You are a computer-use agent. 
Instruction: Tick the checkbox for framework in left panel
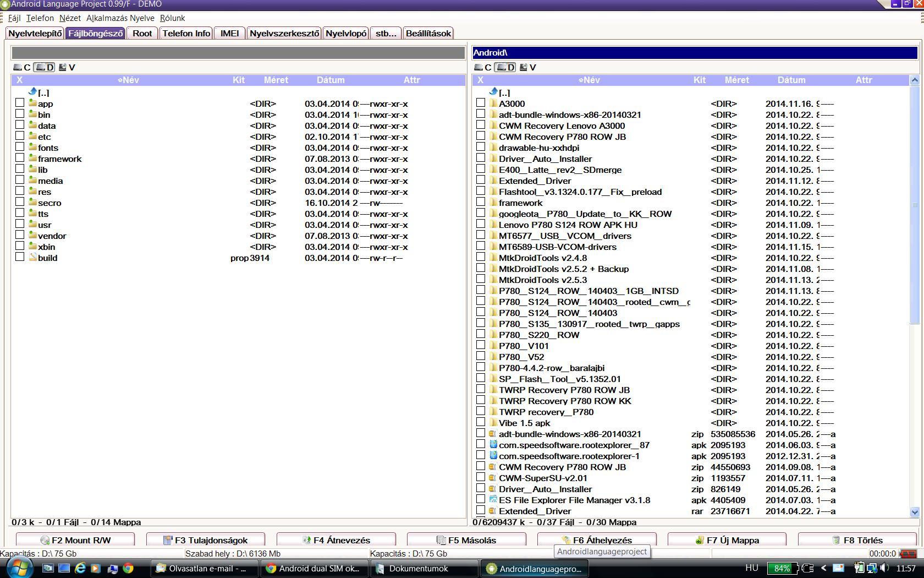pos(20,158)
